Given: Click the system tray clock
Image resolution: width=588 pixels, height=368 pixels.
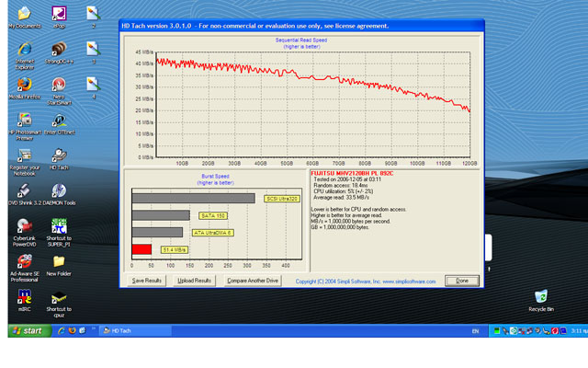Looking at the screenshot, I should click(x=579, y=330).
